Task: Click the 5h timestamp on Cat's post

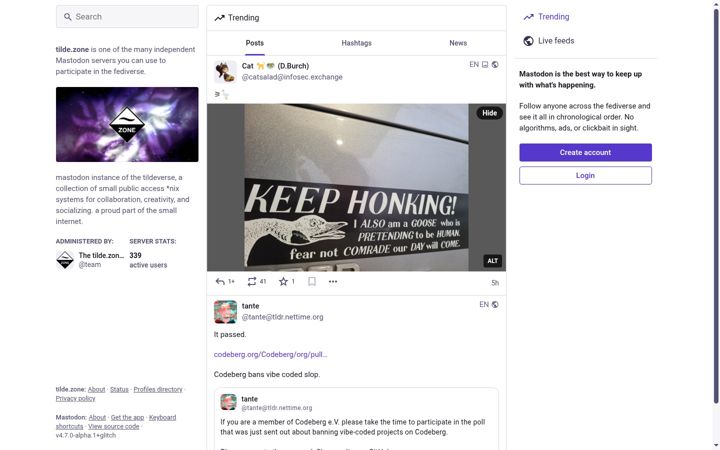Action: (x=495, y=283)
